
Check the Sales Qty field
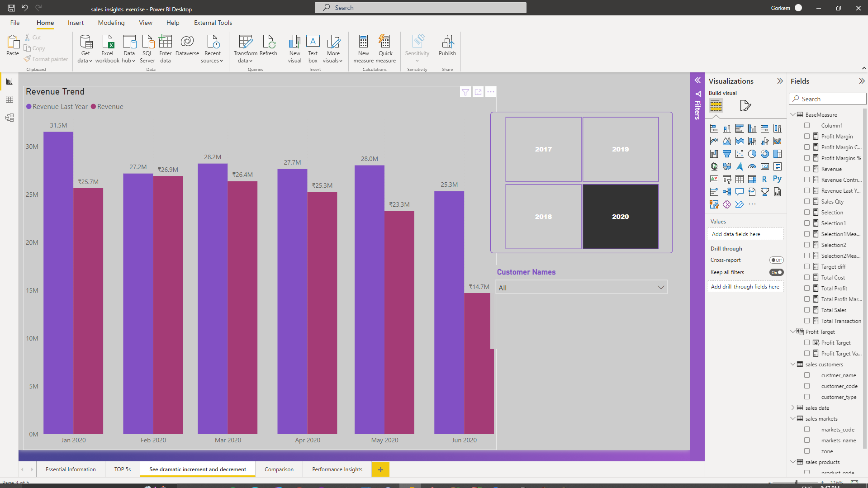tap(807, 201)
